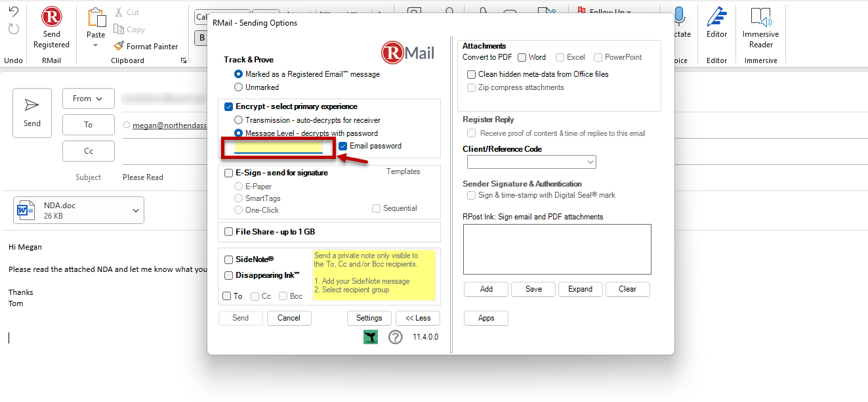868x402 pixels.
Task: Click the Paste clipboard icon
Action: (96, 18)
